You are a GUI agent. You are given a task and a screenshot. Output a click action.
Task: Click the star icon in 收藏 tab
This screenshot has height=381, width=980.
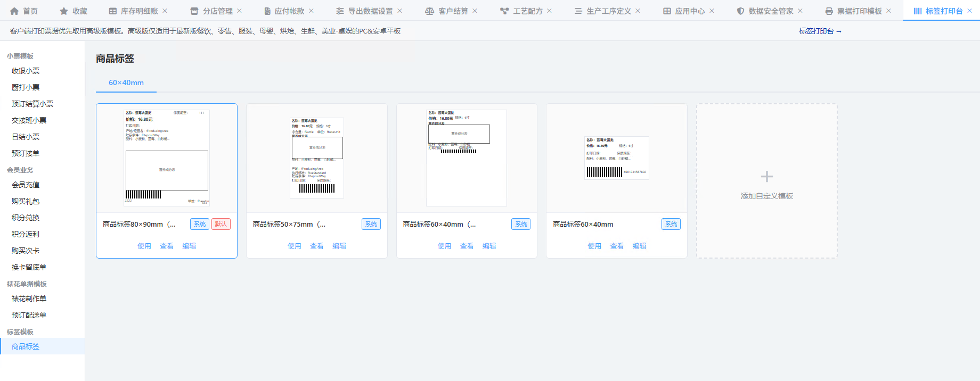(64, 11)
